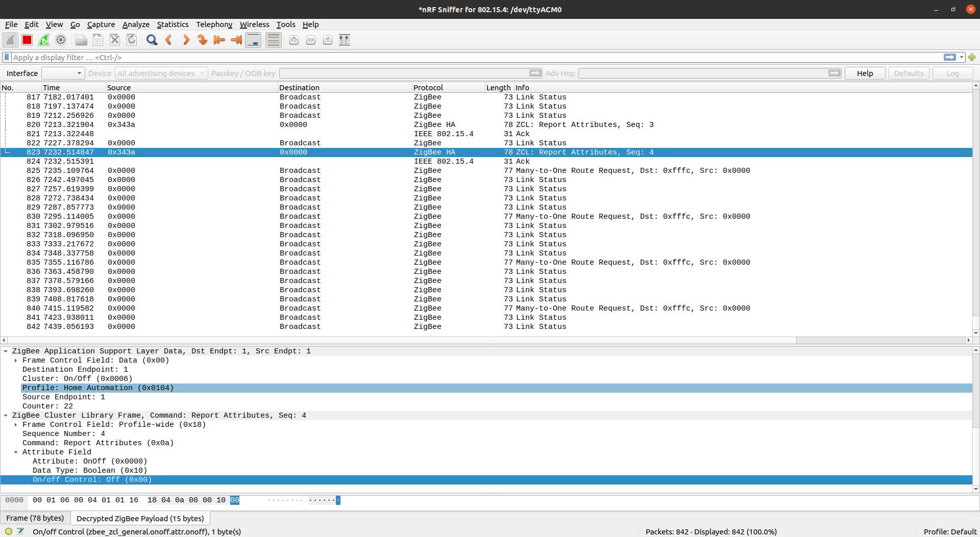Screen dimensions: 980x537
Task: Expand the APS Frame Control Field
Action: 16,361
